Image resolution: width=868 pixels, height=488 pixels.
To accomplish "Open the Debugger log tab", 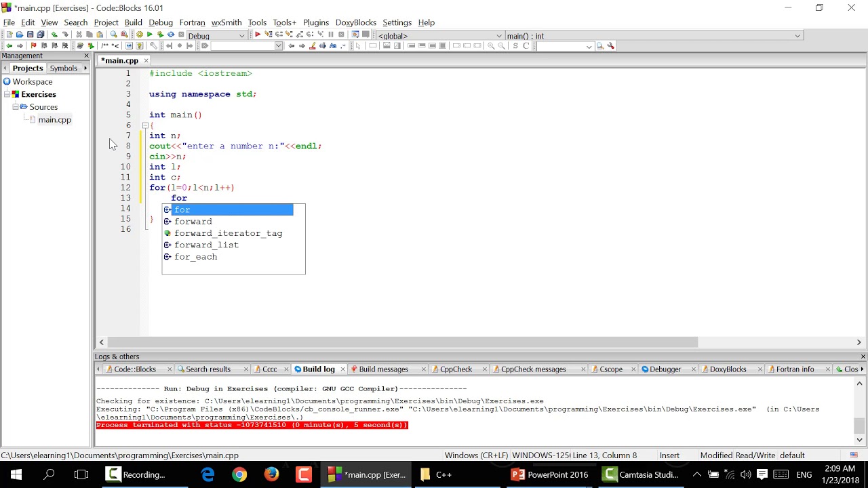I will coord(665,369).
